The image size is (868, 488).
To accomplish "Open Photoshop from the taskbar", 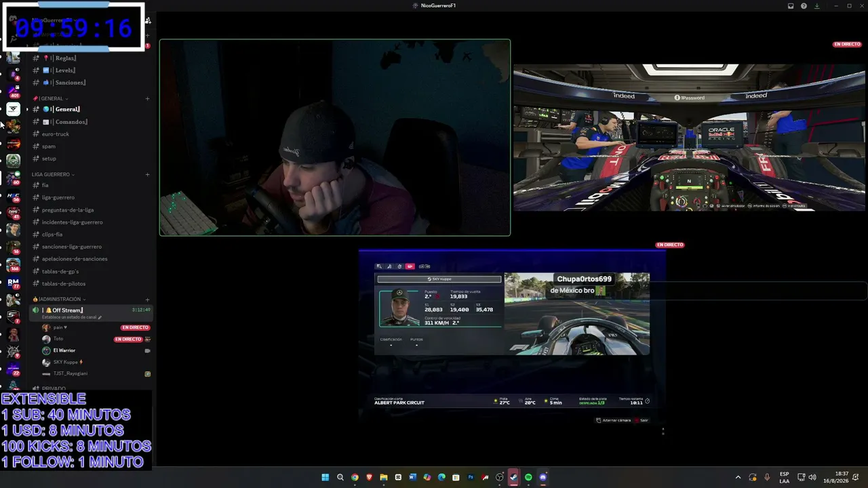I will point(471,477).
